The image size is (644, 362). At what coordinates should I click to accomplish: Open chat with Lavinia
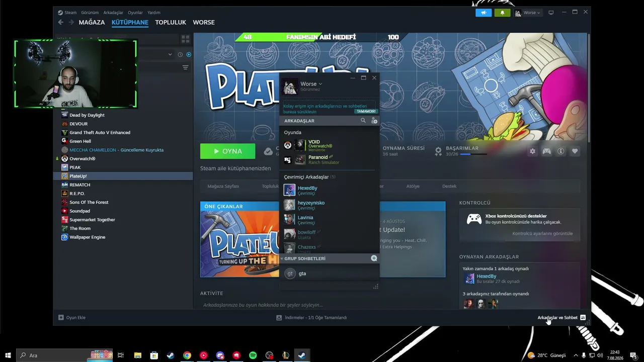[330, 220]
